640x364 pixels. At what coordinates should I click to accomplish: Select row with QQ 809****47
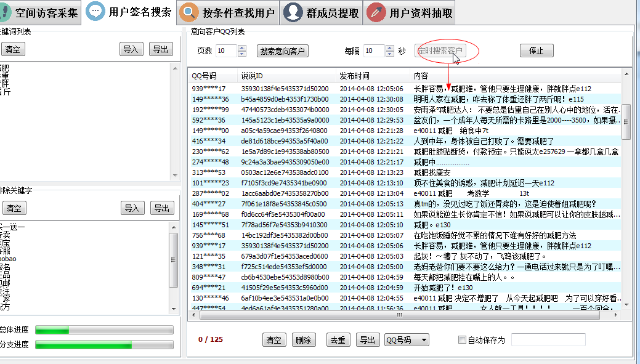406,277
